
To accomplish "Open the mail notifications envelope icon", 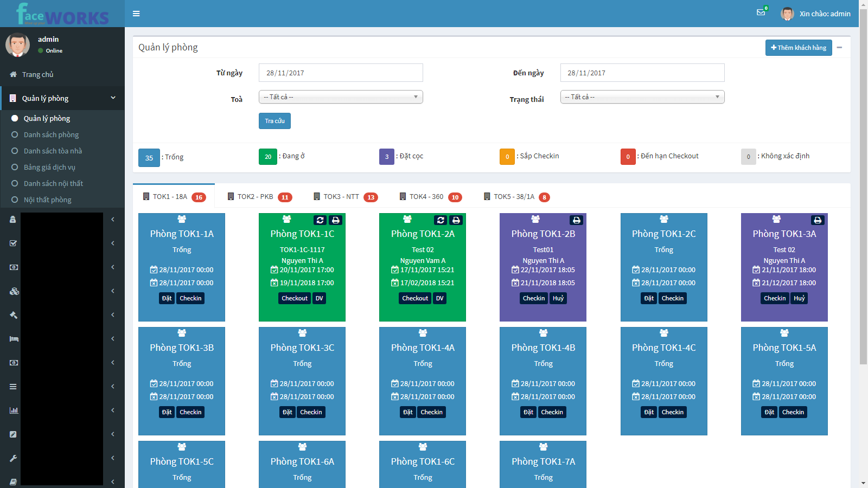I will (761, 12).
